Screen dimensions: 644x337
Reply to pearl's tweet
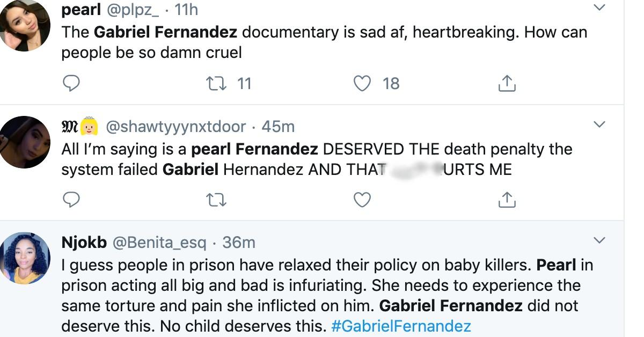[71, 84]
